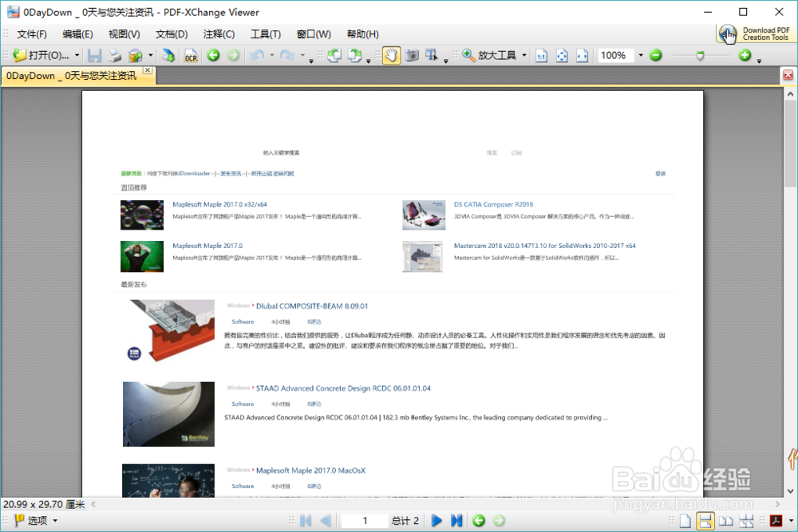
Task: Go back with the status bar green arrow
Action: click(x=478, y=520)
